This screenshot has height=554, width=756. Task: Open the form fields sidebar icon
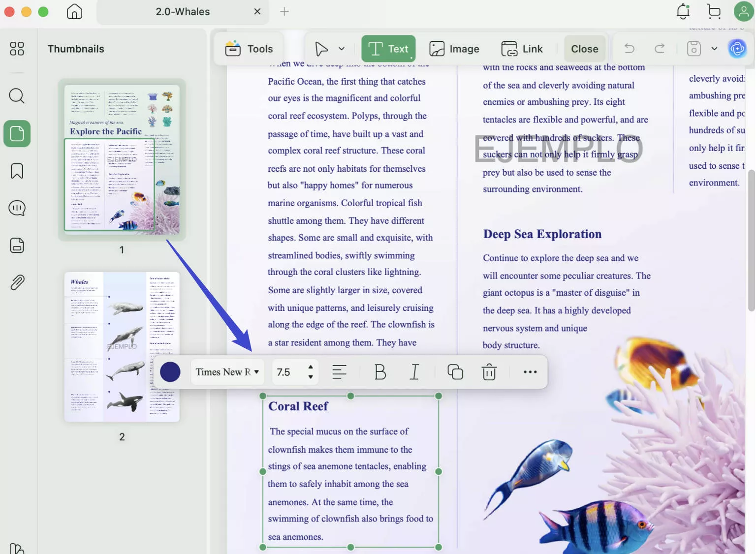[17, 245]
